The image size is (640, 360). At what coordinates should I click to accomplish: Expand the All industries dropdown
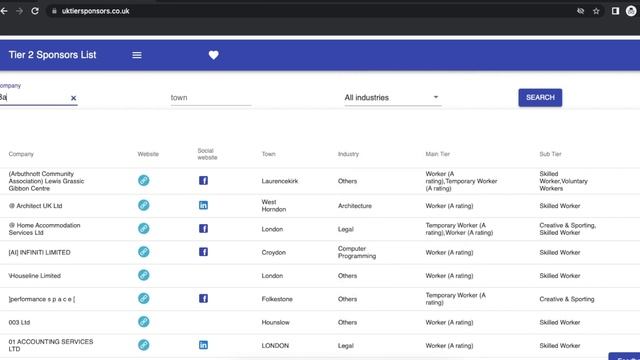point(393,98)
